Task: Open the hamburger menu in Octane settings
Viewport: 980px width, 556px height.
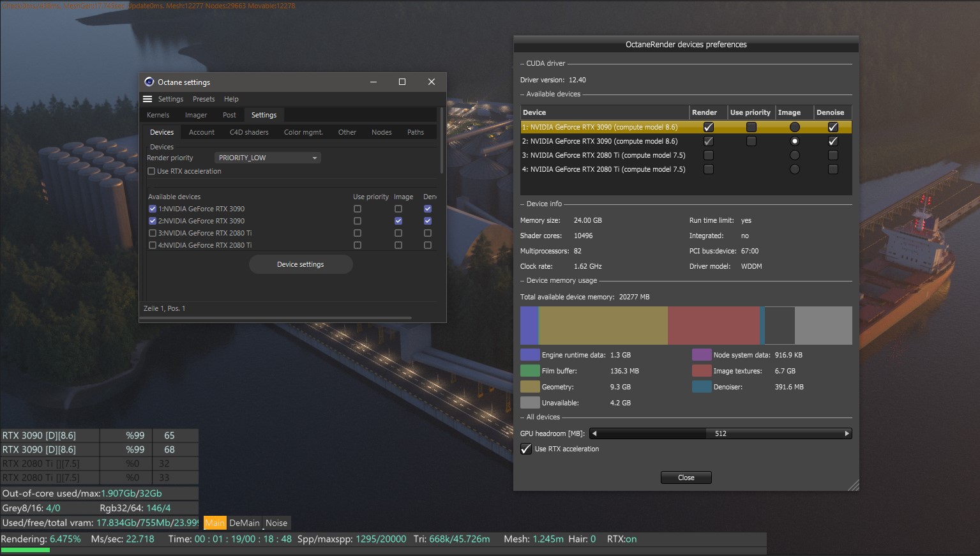Action: point(147,99)
